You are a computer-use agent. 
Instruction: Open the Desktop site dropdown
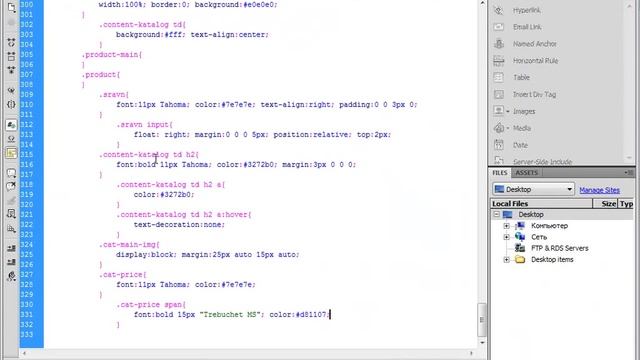(x=533, y=189)
